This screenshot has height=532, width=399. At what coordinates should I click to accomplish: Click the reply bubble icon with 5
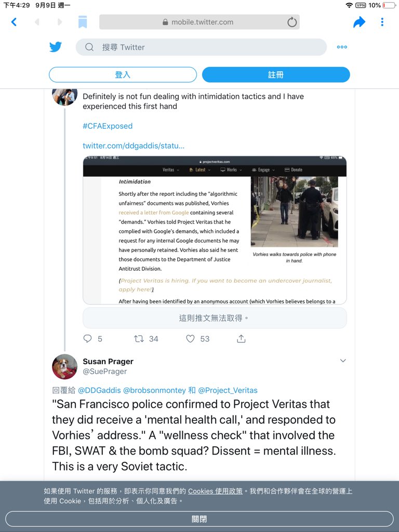87,338
